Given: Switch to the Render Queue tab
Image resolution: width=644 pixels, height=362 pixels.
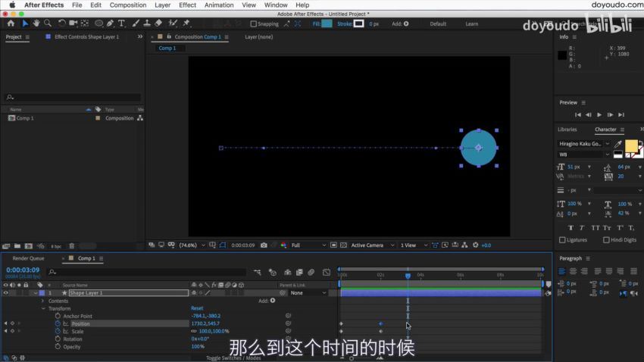Looking at the screenshot, I should pyautogui.click(x=28, y=258).
